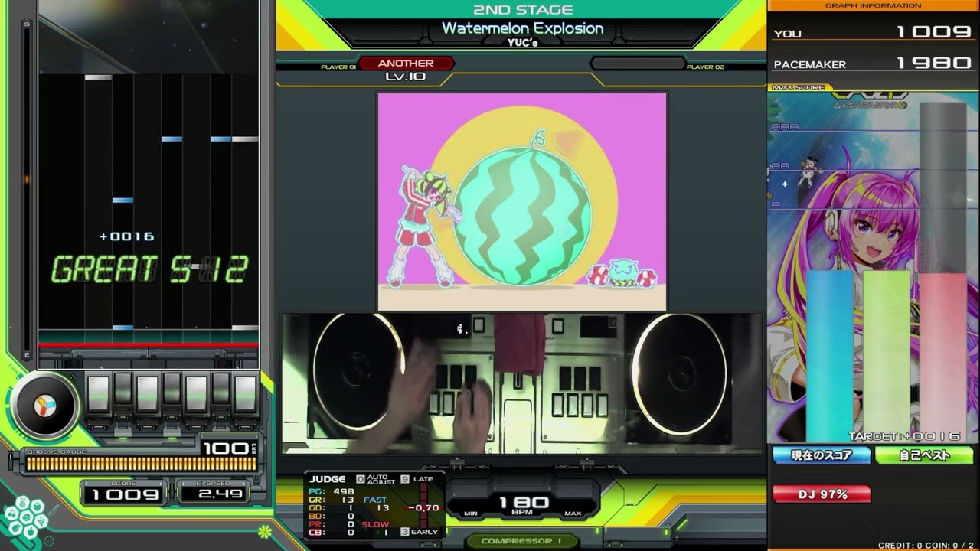The image size is (980, 551).
Task: Click the GRAPH INFORMATION header
Action: (x=873, y=5)
